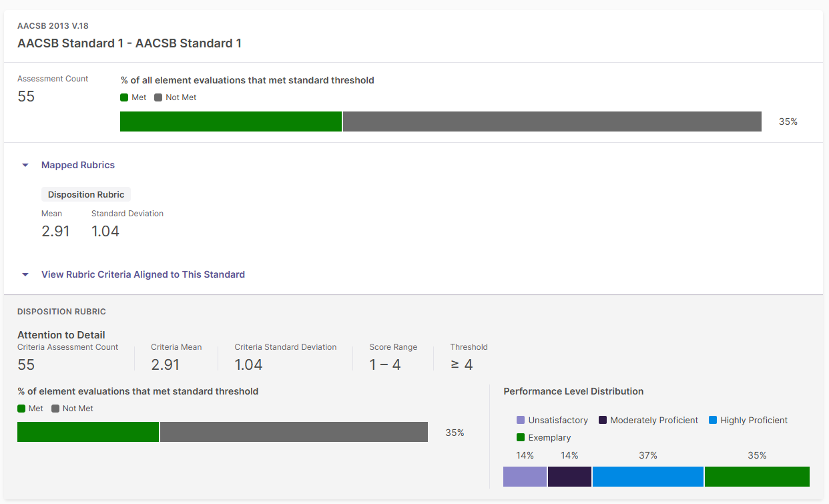Click the Not Met legend swatch in top chart
The height and width of the screenshot is (504, 829).
158,97
